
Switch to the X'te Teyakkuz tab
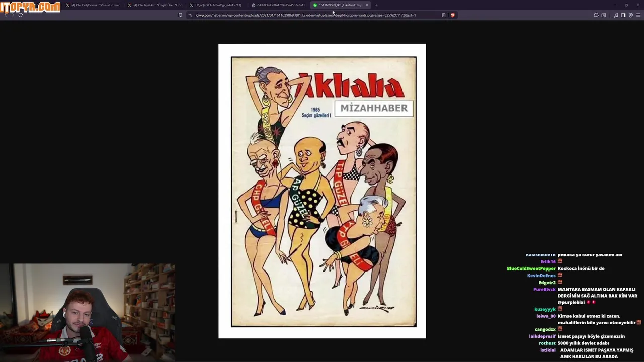[x=155, y=5]
